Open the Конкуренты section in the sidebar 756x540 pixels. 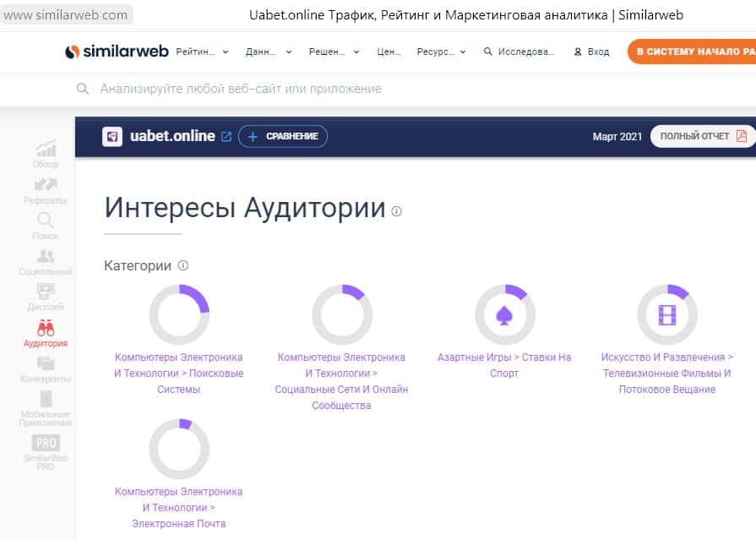click(x=46, y=369)
